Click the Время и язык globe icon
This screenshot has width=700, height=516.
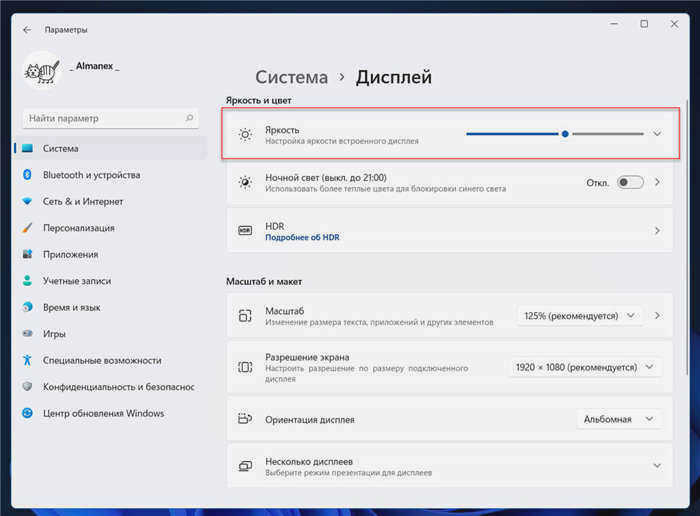(27, 307)
